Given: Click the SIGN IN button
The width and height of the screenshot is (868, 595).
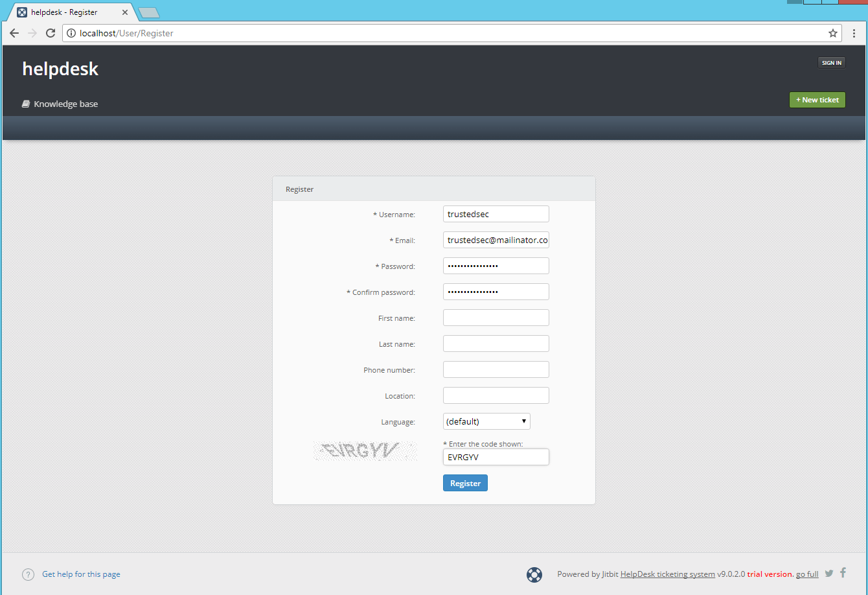Looking at the screenshot, I should [831, 62].
